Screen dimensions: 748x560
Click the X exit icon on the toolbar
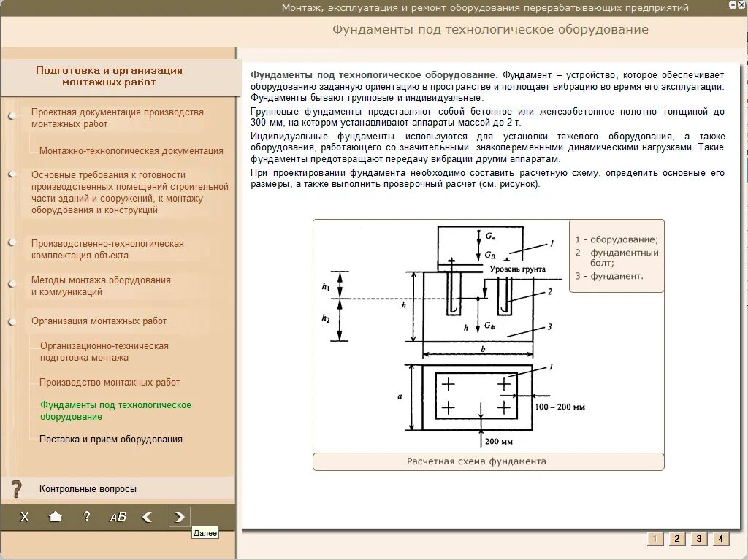[24, 516]
